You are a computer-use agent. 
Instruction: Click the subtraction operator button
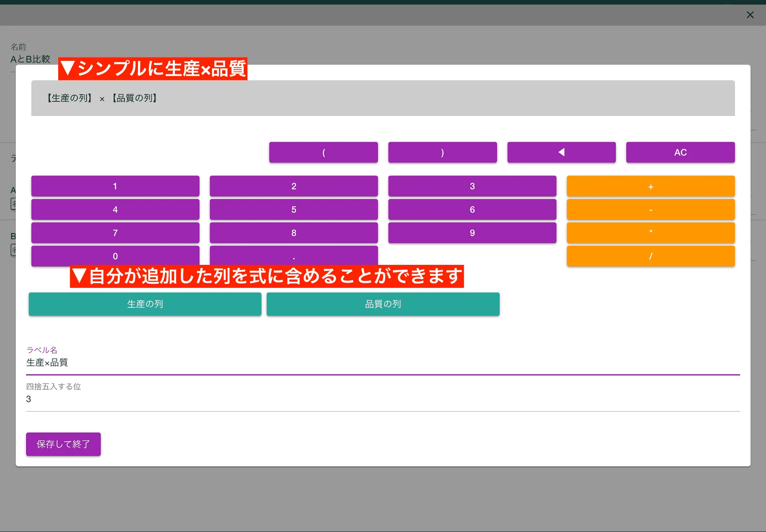tap(651, 209)
